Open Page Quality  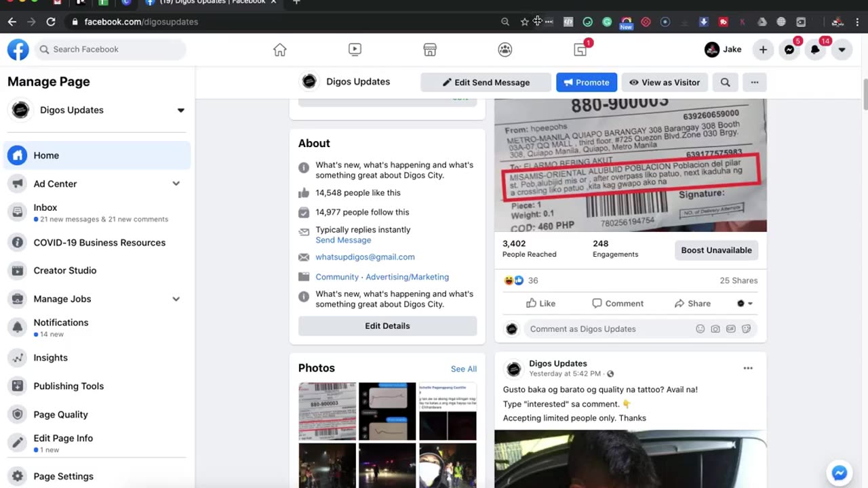(x=97, y=415)
